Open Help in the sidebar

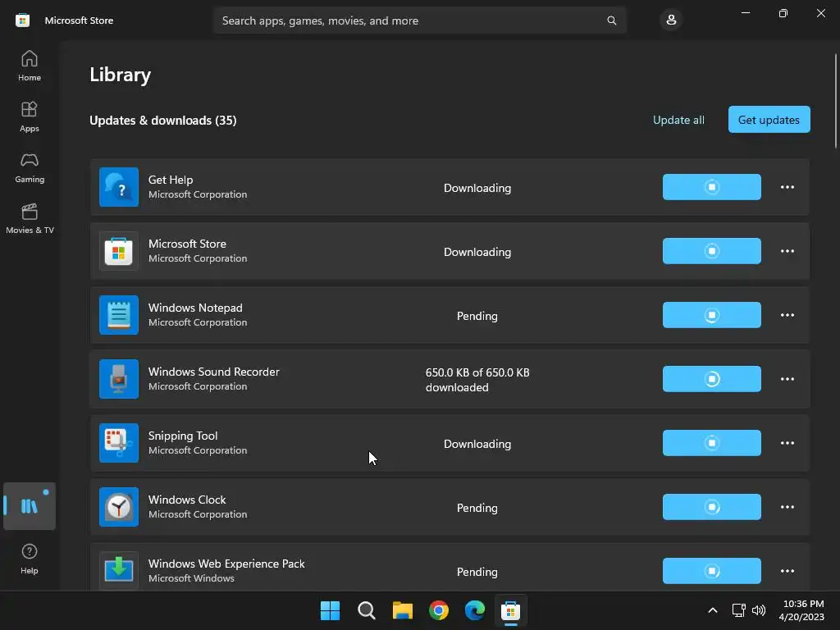[30, 559]
